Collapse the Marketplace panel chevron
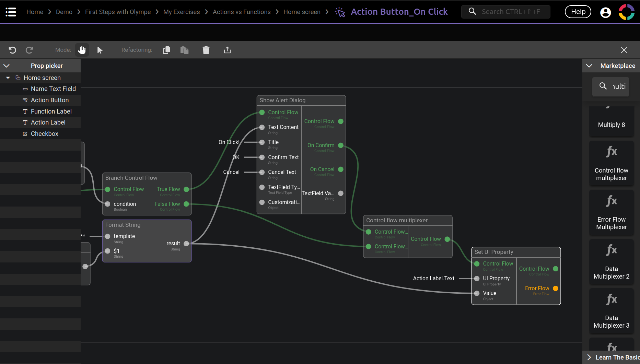The height and width of the screenshot is (364, 640). pyautogui.click(x=589, y=66)
